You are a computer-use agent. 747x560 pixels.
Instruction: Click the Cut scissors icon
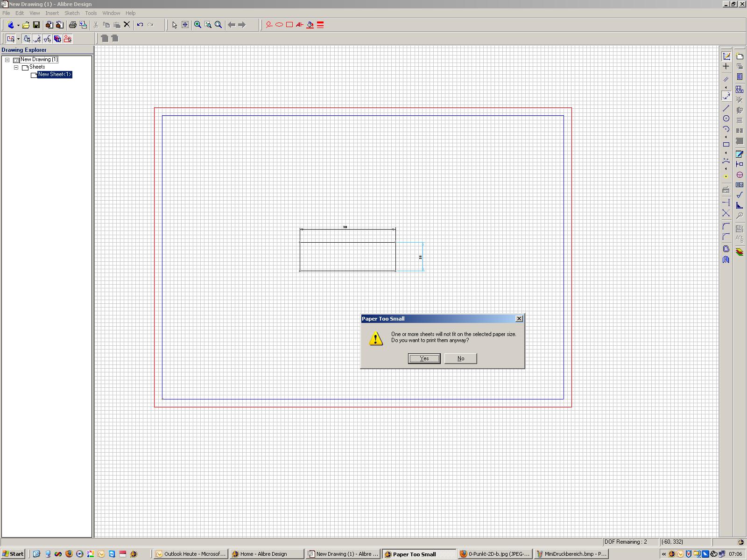coord(96,25)
